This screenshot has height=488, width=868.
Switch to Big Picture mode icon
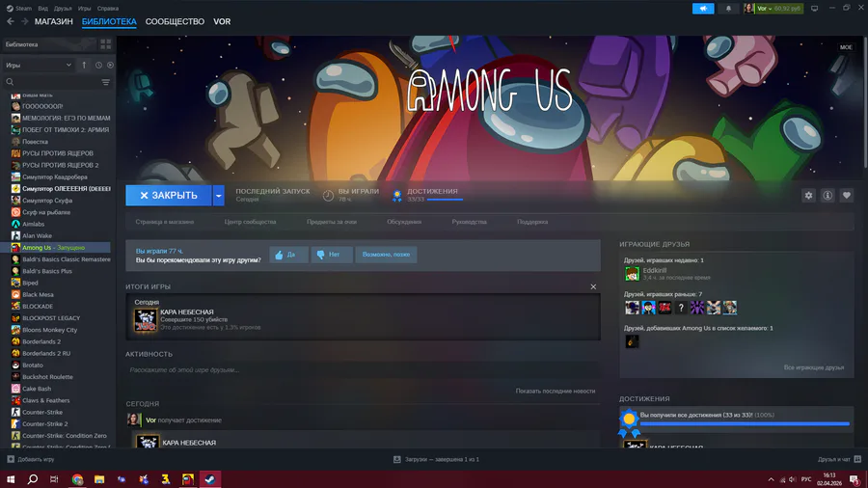[814, 9]
